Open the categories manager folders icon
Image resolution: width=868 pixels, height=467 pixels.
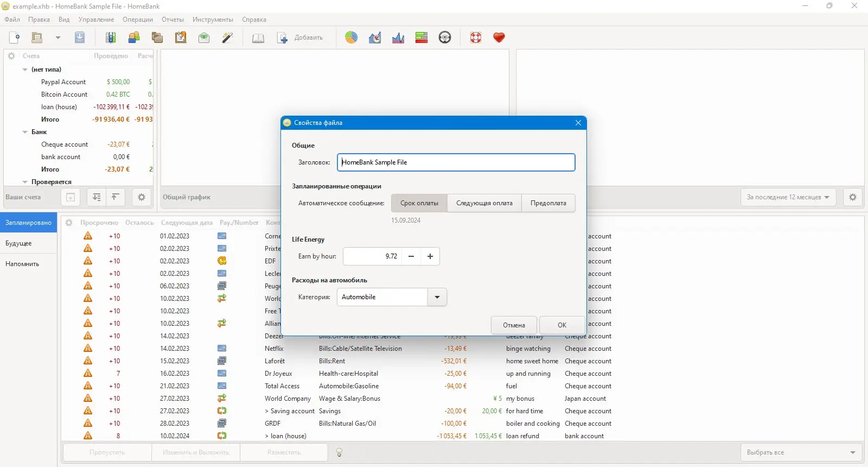click(x=157, y=37)
